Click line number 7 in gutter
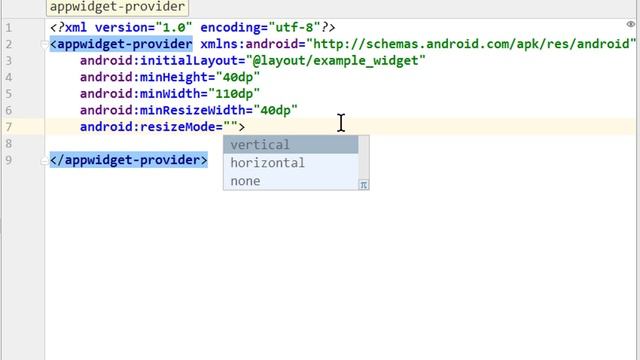Viewport: 640px width, 360px height. (x=9, y=127)
